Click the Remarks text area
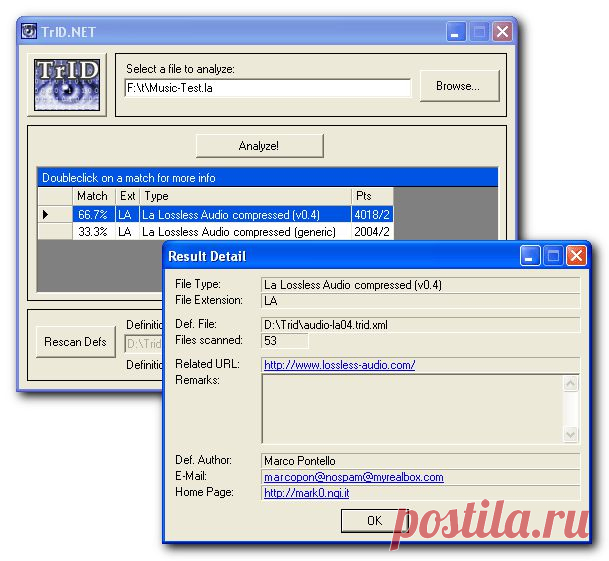The height and width of the screenshot is (561, 609). pos(412,409)
